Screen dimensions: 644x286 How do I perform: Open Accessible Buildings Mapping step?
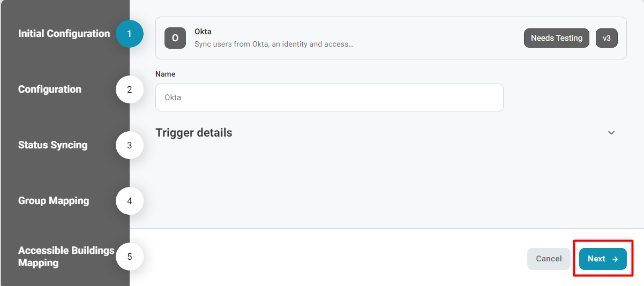tap(66, 257)
